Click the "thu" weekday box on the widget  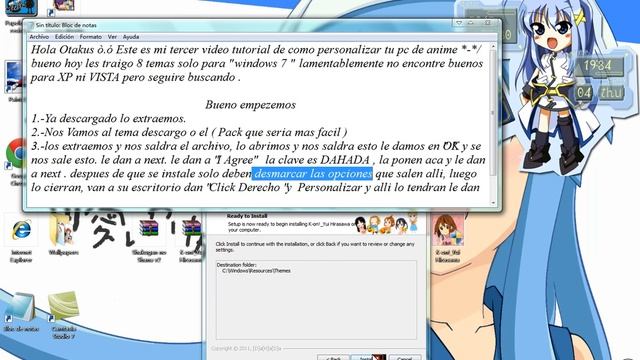click(611, 93)
